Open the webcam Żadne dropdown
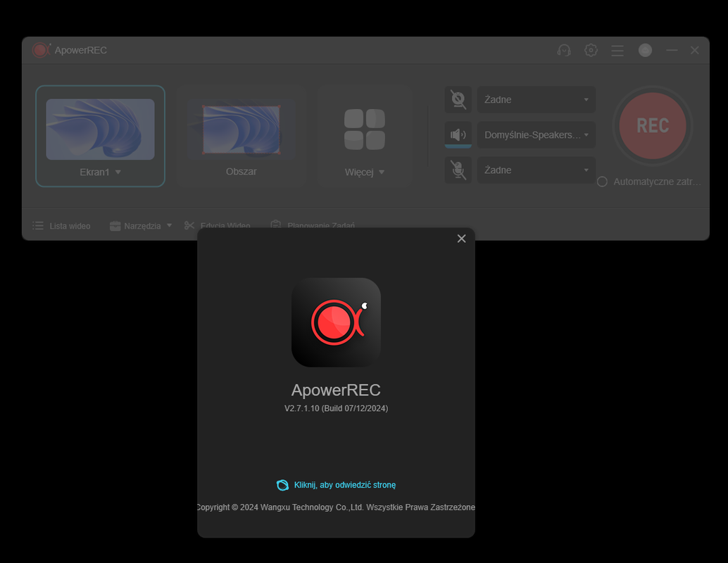This screenshot has height=563, width=728. [x=536, y=99]
